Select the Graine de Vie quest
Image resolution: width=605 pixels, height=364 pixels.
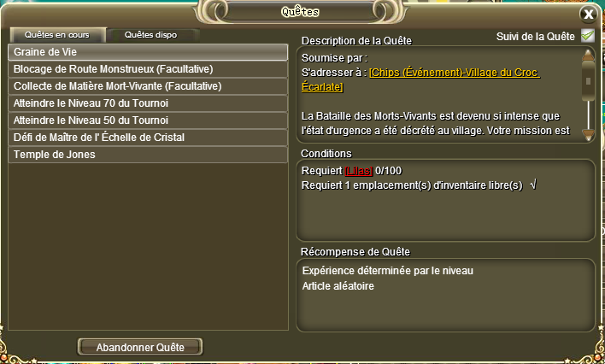(148, 52)
